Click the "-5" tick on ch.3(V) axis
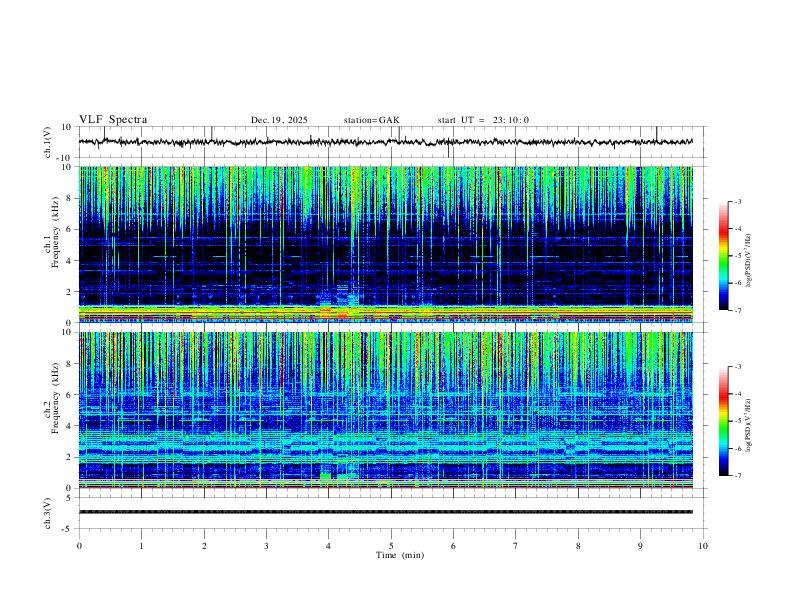 [x=68, y=529]
